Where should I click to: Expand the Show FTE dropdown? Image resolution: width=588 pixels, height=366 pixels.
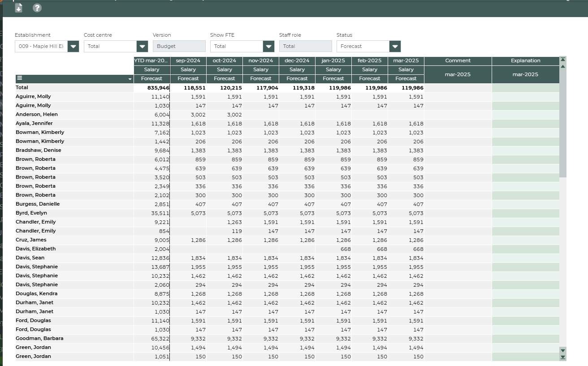pos(268,46)
